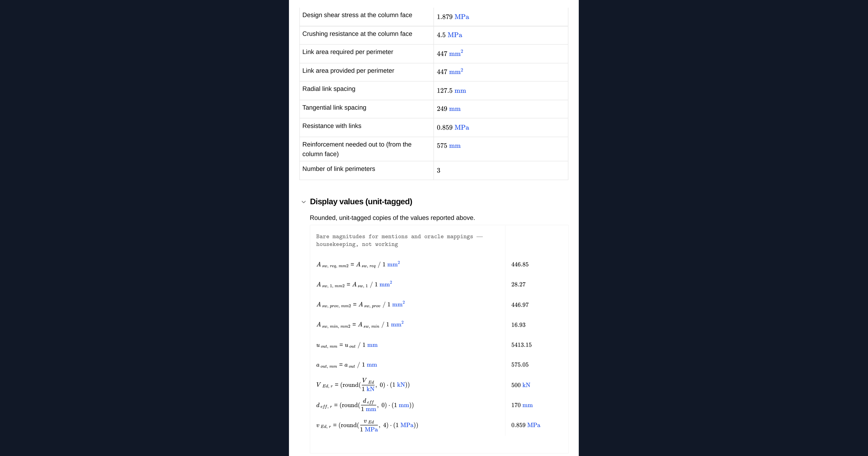Click the bare magnitudes housekeeping comment text

(x=399, y=240)
